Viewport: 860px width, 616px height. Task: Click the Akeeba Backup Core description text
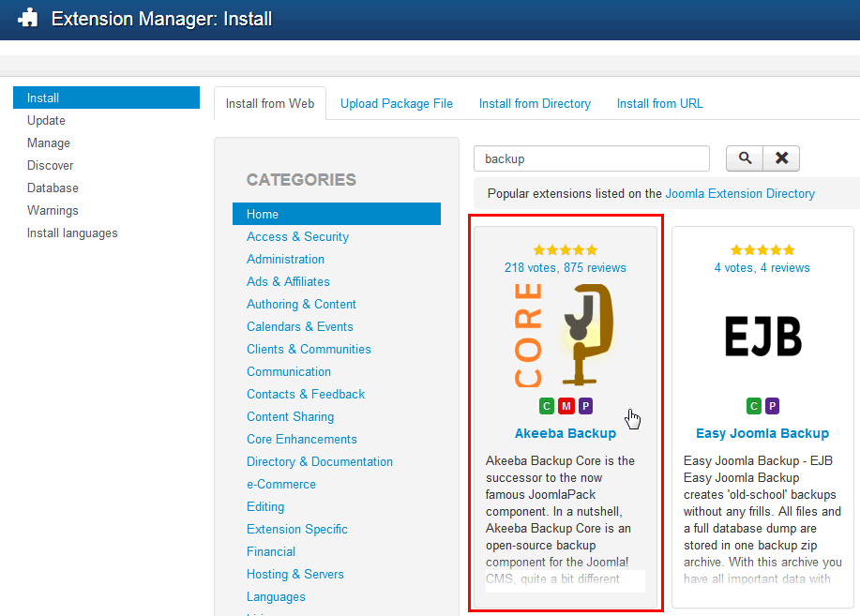click(560, 519)
